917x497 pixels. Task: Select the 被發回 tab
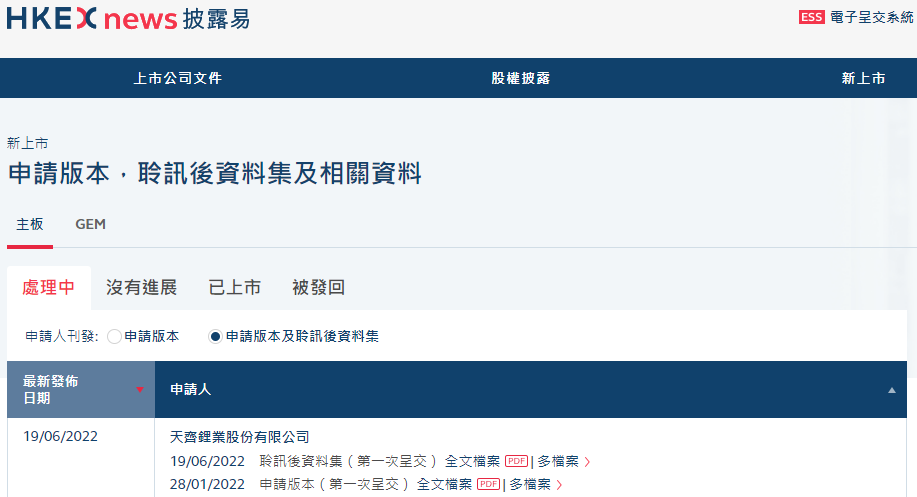[318, 288]
